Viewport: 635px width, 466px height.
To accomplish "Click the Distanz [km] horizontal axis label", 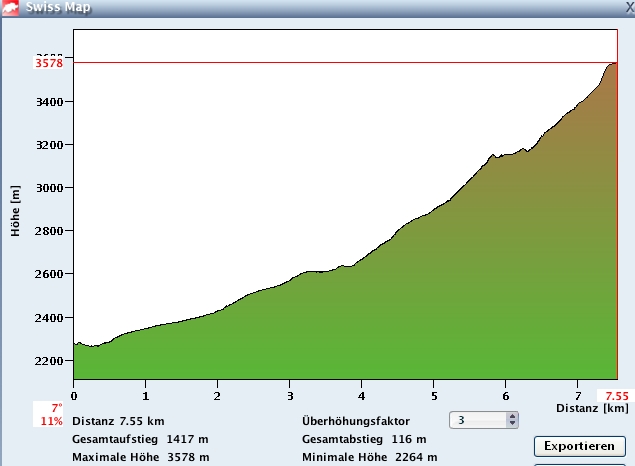I will coord(592,409).
